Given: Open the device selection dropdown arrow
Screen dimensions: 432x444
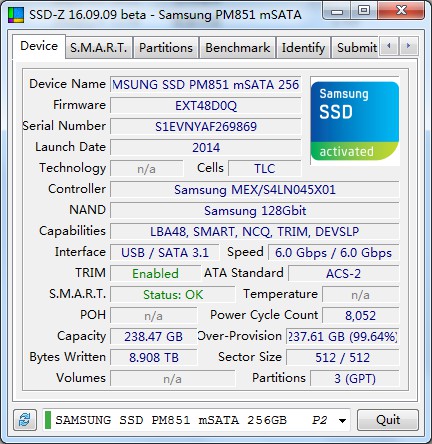Looking at the screenshot, I should pos(342,420).
